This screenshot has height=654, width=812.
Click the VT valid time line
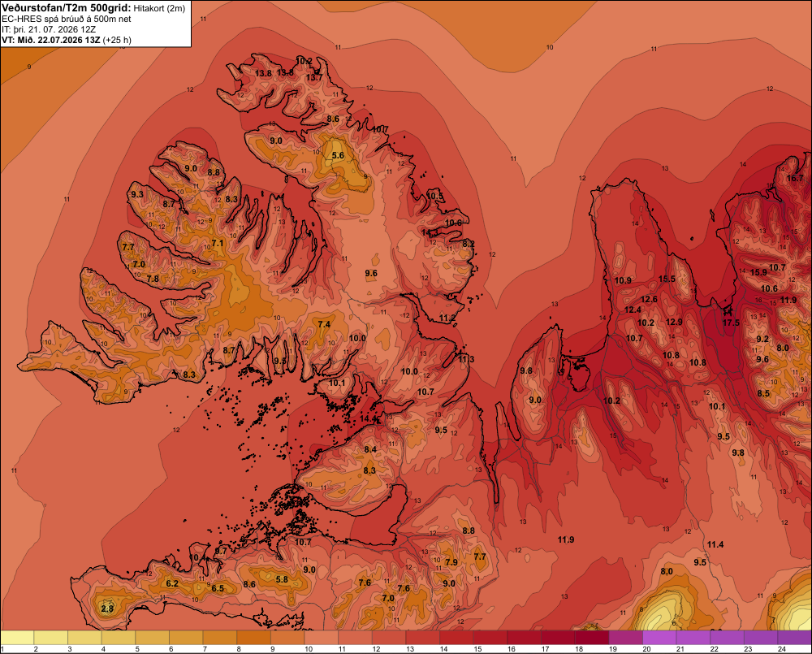(x=67, y=40)
